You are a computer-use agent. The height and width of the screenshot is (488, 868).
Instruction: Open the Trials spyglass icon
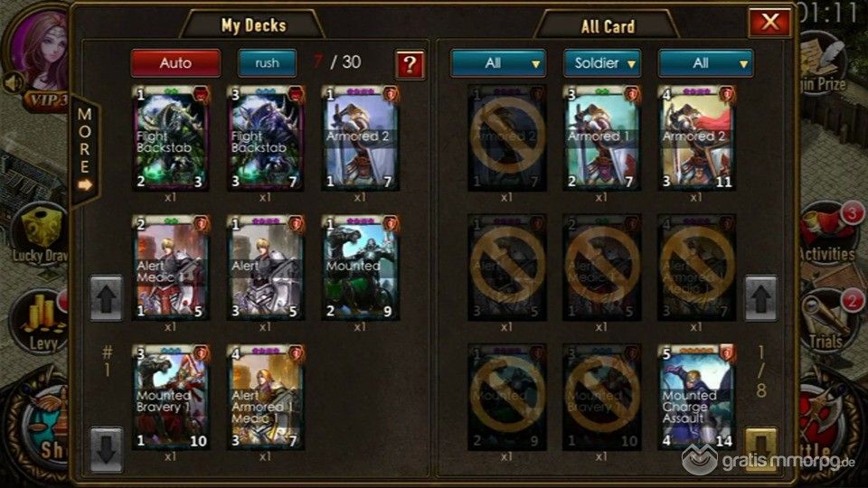click(829, 320)
